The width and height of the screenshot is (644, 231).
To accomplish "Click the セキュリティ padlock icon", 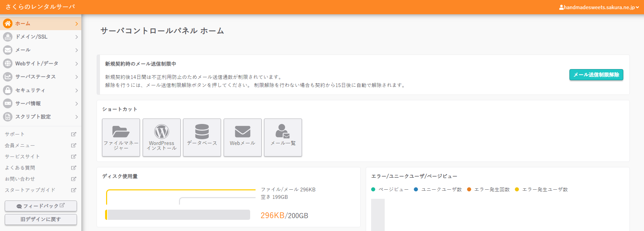I will [8, 90].
